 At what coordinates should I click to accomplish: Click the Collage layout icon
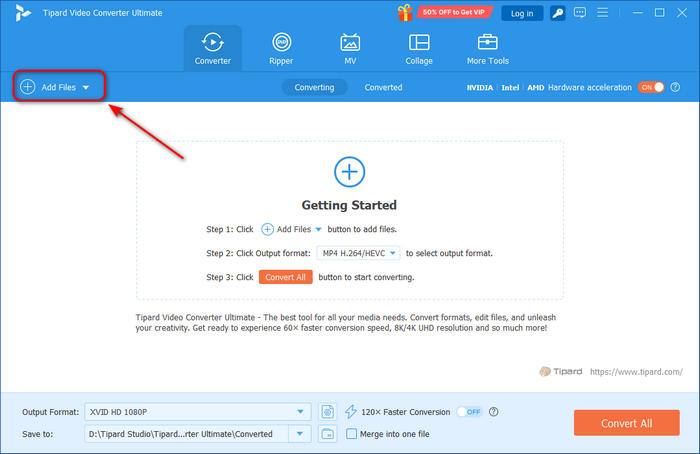pyautogui.click(x=419, y=42)
